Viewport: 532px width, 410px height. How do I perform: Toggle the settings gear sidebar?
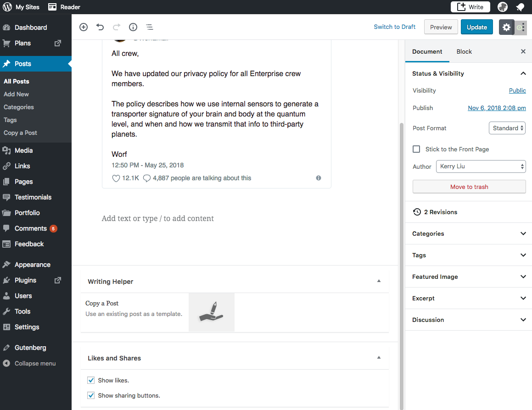[506, 27]
